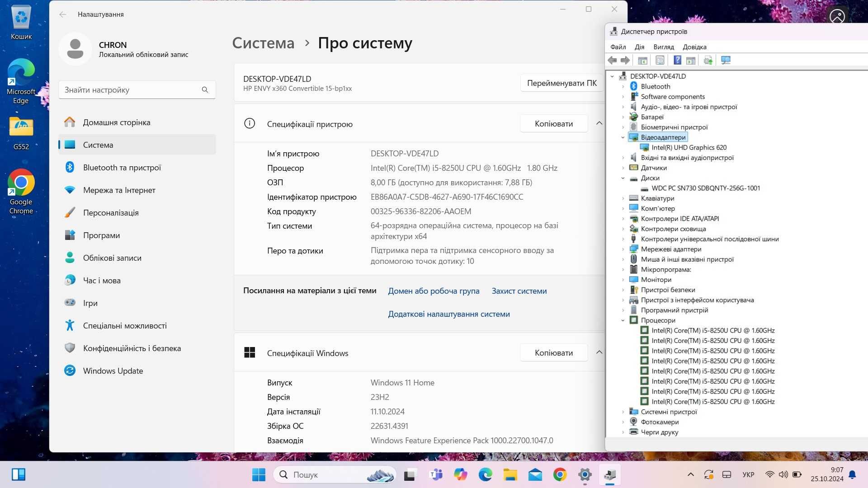Viewport: 868px width, 488px height.
Task: Click the taskbar Пошук search box
Action: pos(335,474)
